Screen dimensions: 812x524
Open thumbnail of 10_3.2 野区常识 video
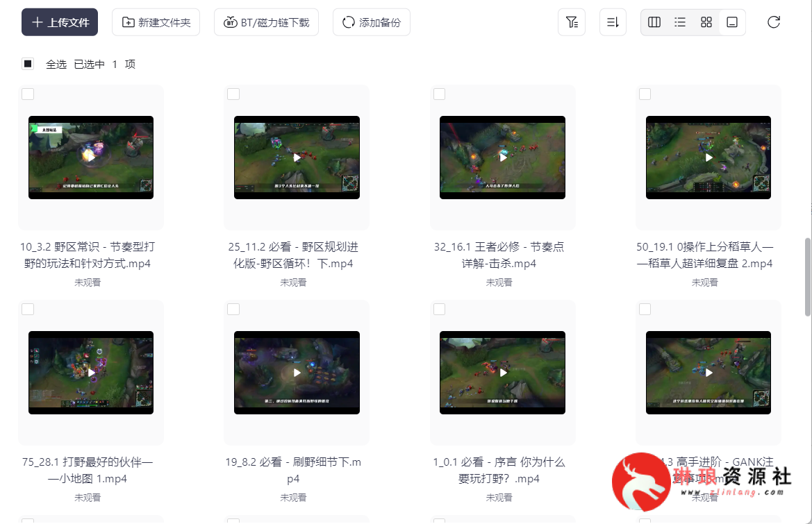pyautogui.click(x=90, y=158)
